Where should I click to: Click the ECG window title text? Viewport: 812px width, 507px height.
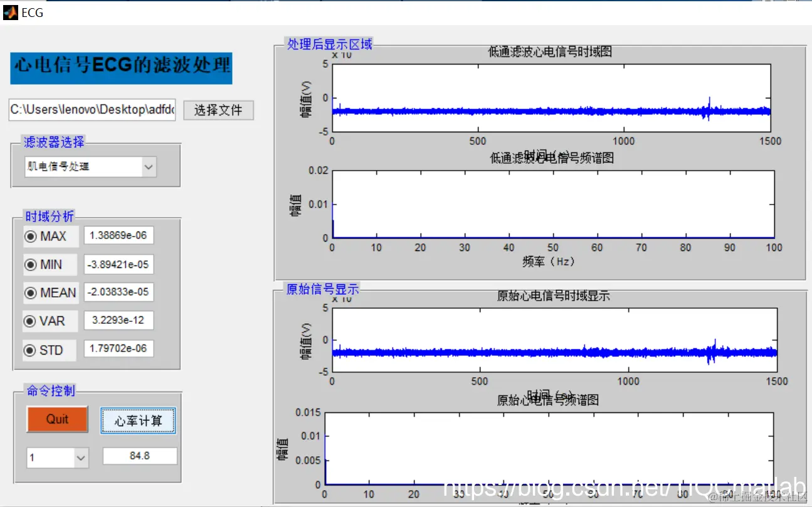point(33,13)
